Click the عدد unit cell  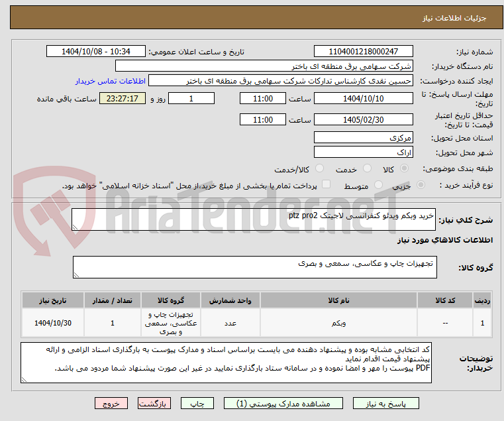(230, 323)
